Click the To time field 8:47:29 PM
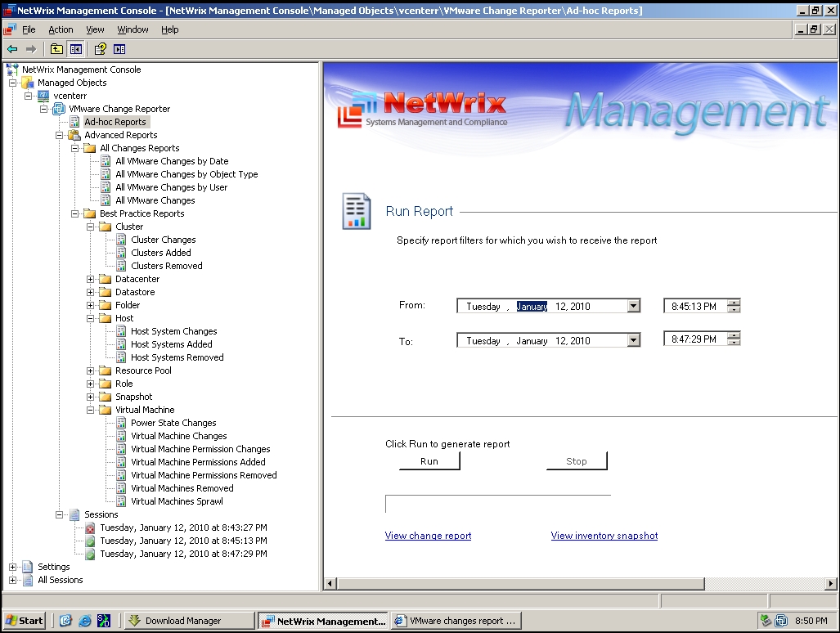840x633 pixels. pyautogui.click(x=694, y=339)
